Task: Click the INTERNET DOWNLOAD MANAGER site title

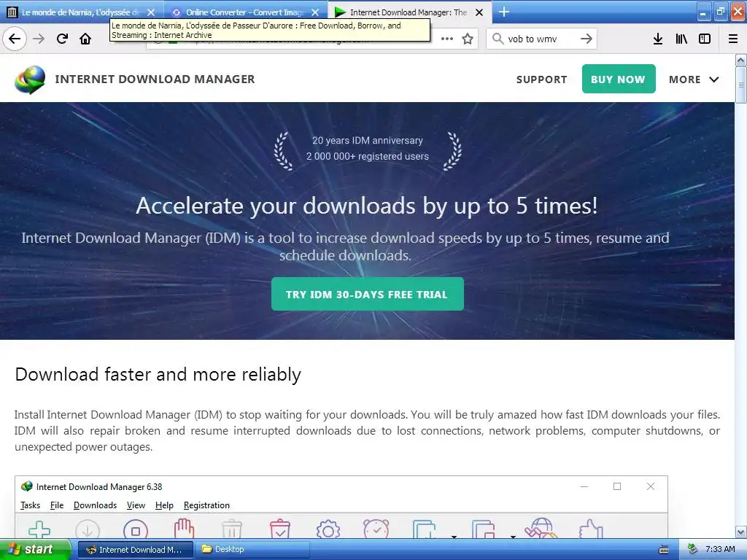Action: point(155,79)
